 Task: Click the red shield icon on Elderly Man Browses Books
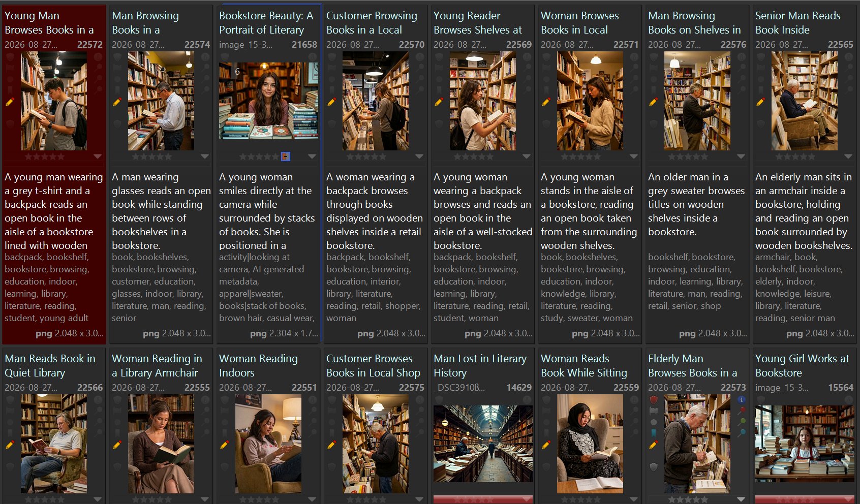[654, 400]
